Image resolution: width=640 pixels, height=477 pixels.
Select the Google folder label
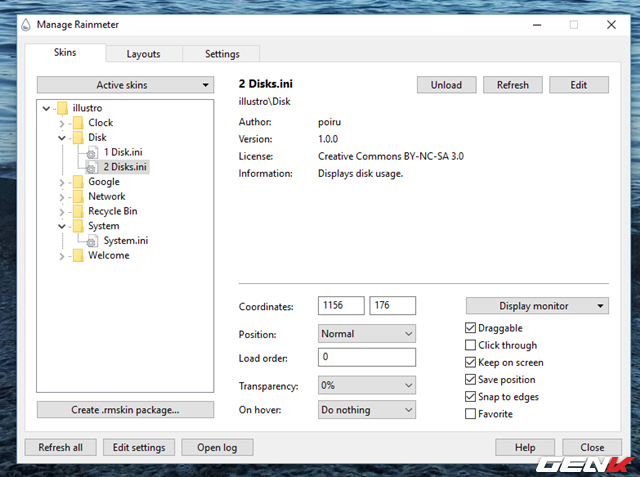pyautogui.click(x=104, y=182)
